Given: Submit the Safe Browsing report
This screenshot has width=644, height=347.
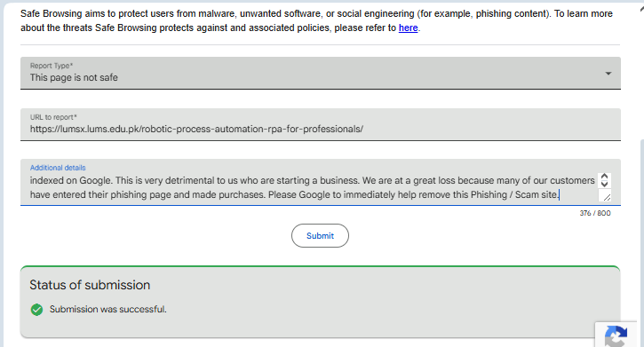Looking at the screenshot, I should click(x=320, y=235).
